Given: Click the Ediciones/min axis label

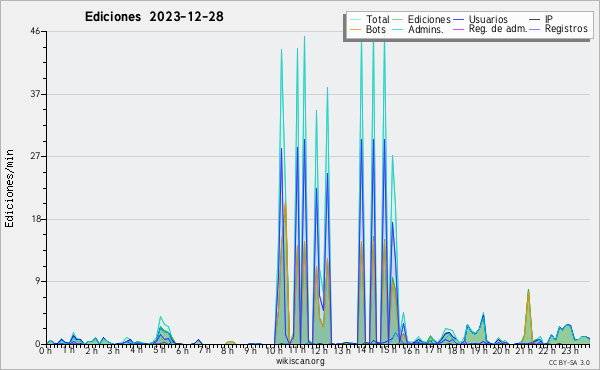Looking at the screenshot, I should click(x=9, y=188).
